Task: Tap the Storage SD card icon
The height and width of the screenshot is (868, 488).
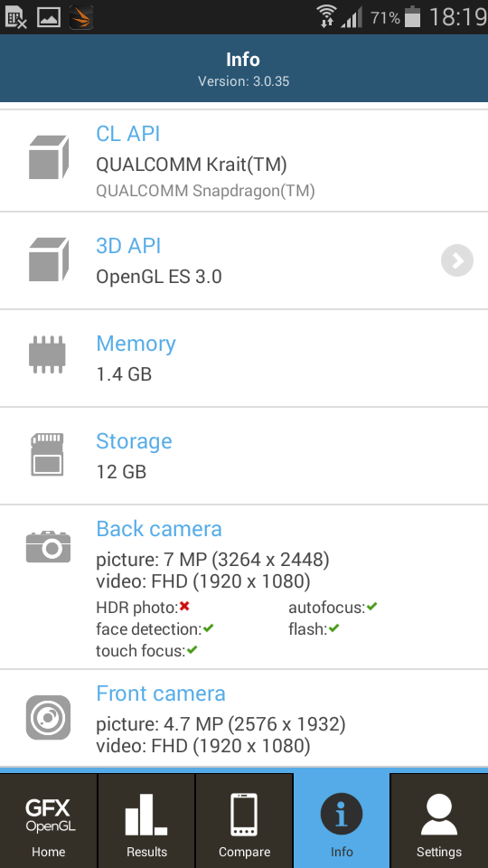Action: (47, 455)
